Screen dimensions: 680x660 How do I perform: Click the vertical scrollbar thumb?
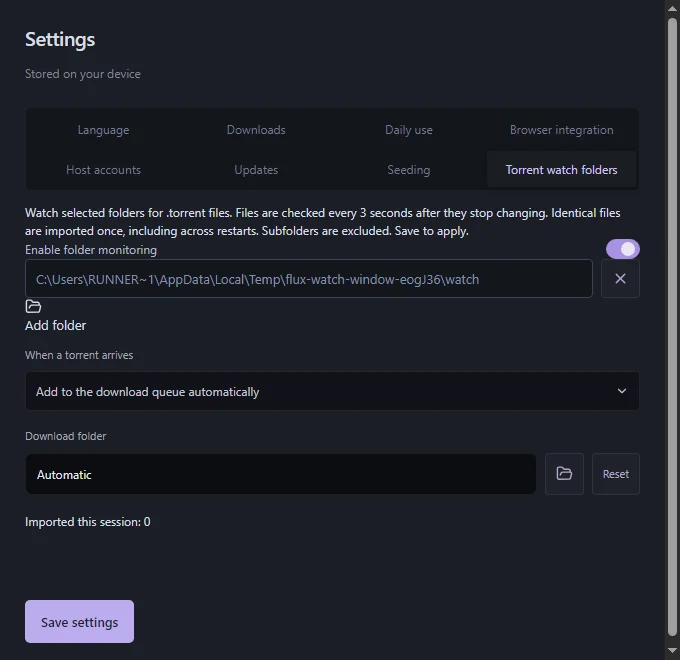[673, 327]
